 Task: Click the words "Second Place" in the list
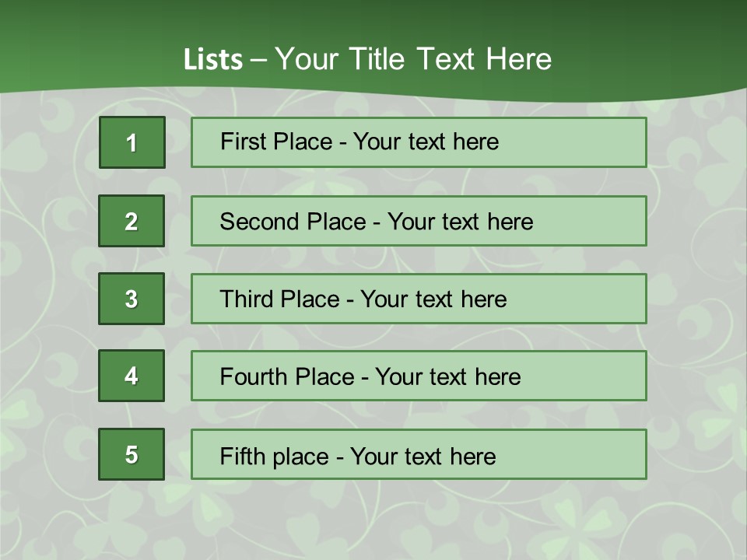[292, 222]
